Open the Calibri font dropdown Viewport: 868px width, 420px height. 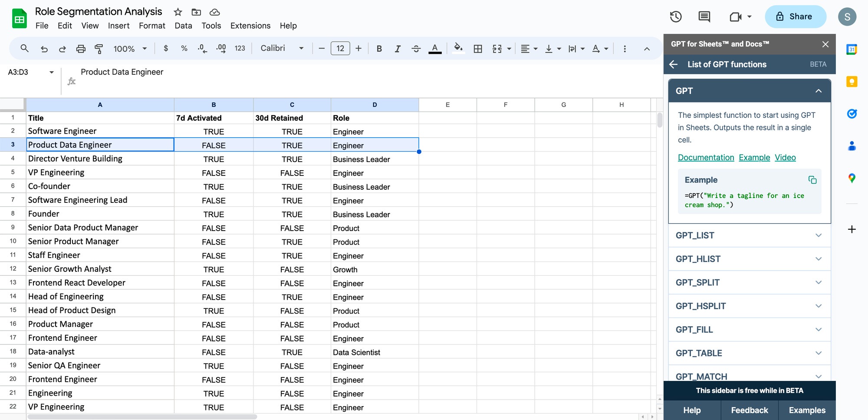pyautogui.click(x=282, y=48)
